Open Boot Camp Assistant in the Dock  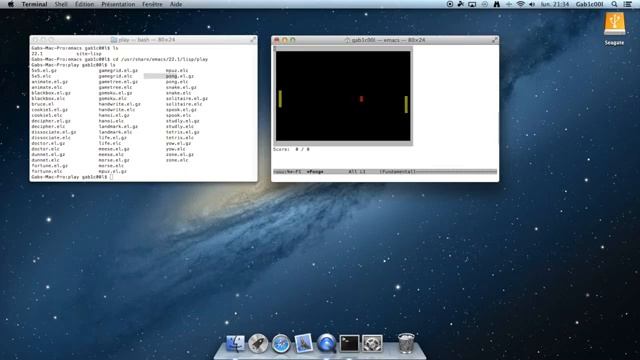pyautogui.click(x=372, y=343)
